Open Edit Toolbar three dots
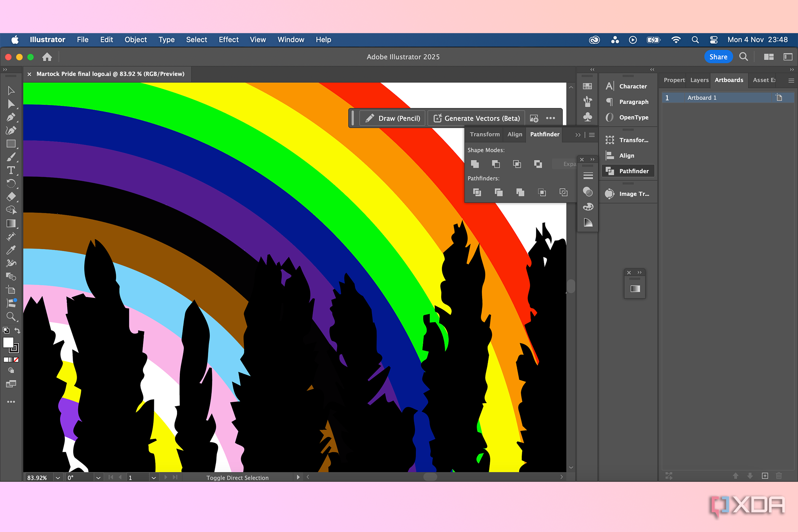 coord(11,402)
